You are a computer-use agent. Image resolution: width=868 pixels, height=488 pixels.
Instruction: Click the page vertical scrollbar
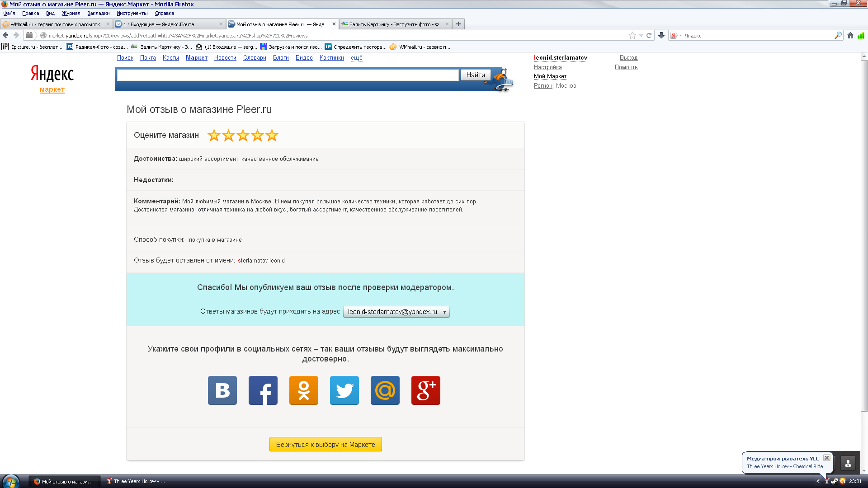tap(864, 235)
